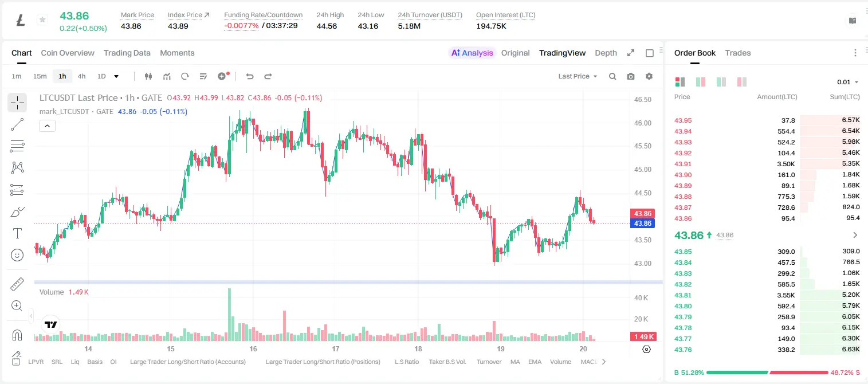Open the emoji sticker tool

17,255
